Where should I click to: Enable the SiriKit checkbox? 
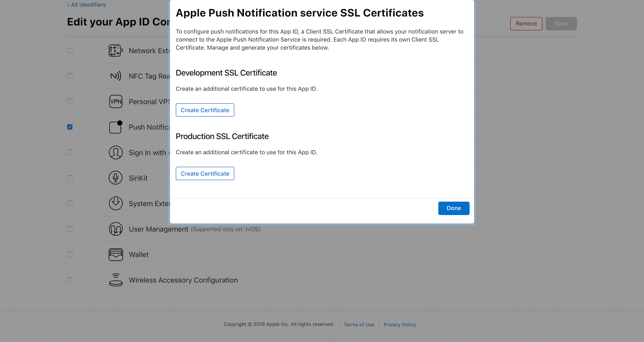click(x=69, y=178)
